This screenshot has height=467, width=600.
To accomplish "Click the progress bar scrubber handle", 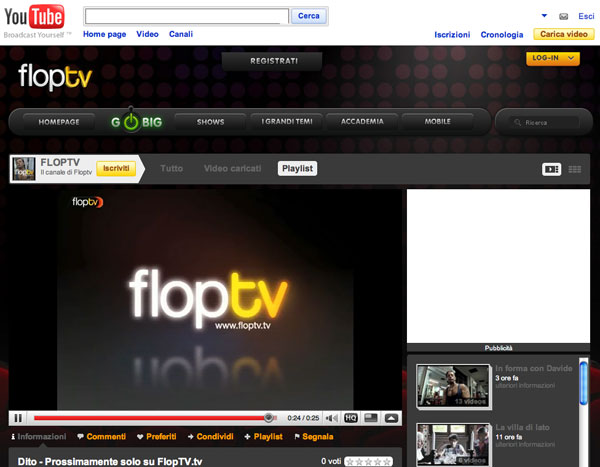I will click(x=269, y=418).
